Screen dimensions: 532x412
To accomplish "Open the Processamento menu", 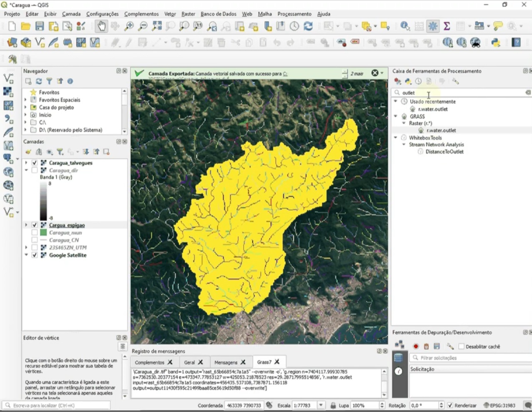I will [x=294, y=14].
